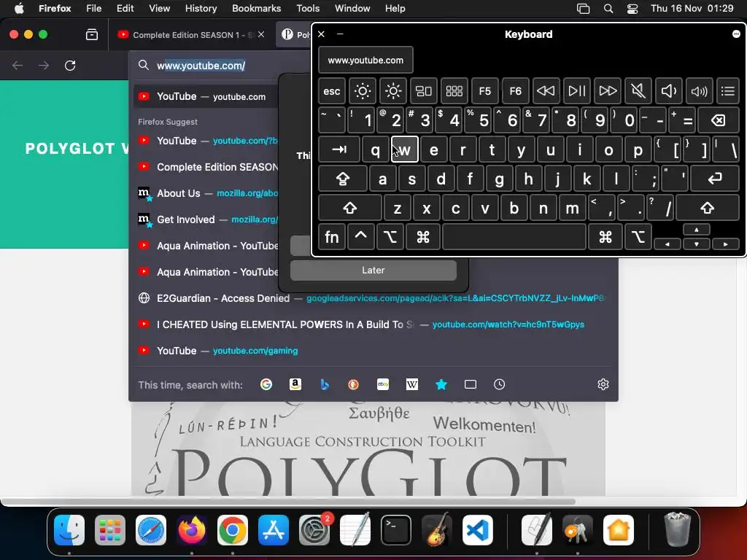
Task: Reload page in Firefox
Action: 70,65
